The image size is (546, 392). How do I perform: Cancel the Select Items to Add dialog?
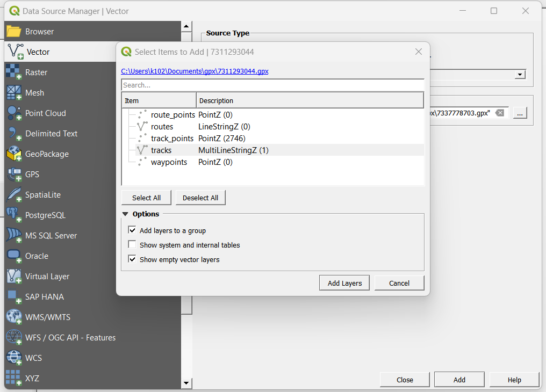pos(399,283)
